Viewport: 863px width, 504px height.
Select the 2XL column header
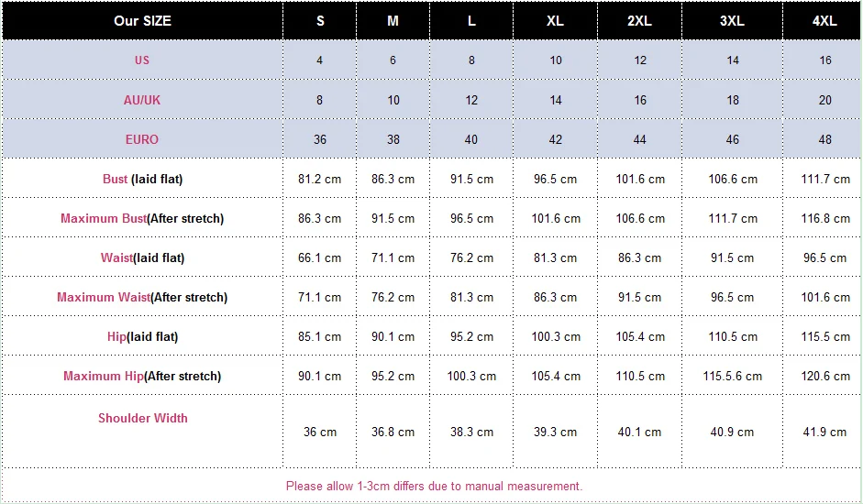click(639, 21)
